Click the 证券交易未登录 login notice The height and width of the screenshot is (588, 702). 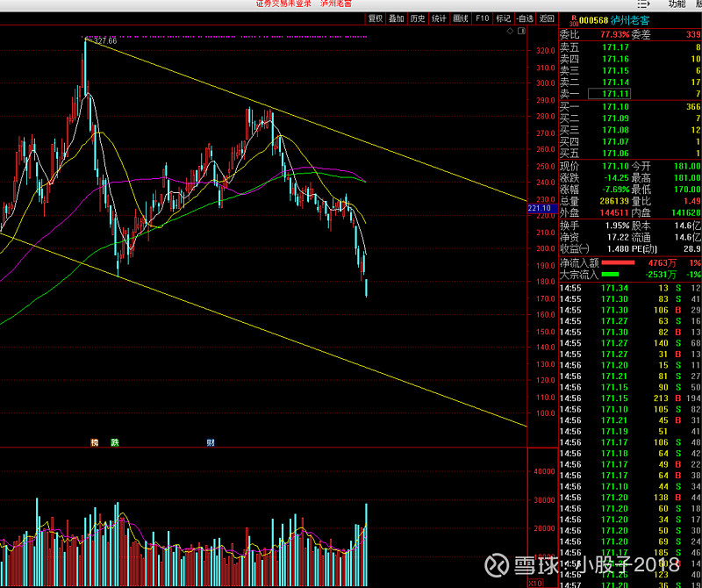point(283,4)
